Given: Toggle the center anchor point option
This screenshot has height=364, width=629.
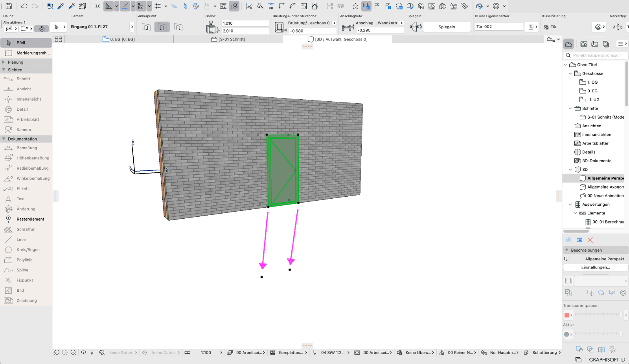Looking at the screenshot, I should pos(162,27).
